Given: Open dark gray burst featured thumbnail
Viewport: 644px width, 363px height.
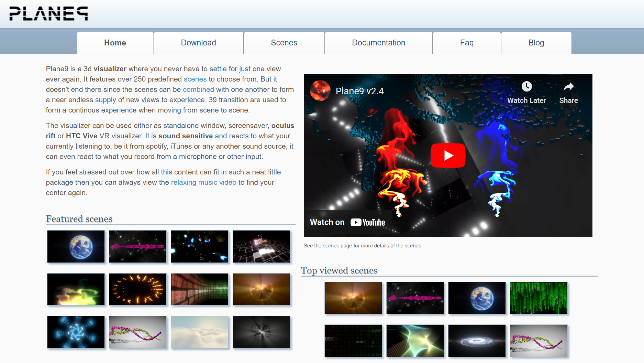Looking at the screenshot, I should pyautogui.click(x=262, y=332).
